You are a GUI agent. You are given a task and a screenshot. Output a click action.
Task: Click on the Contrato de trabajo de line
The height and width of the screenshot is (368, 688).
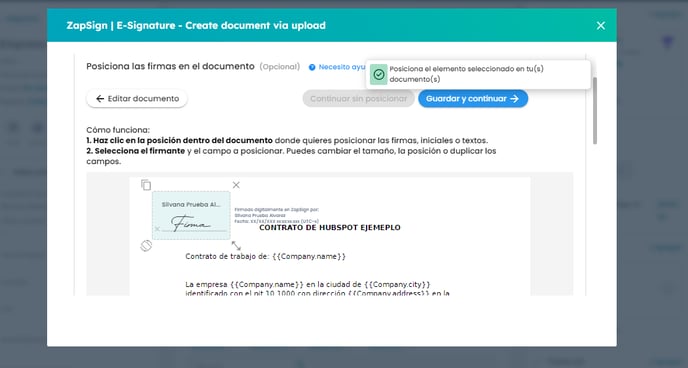[265, 256]
